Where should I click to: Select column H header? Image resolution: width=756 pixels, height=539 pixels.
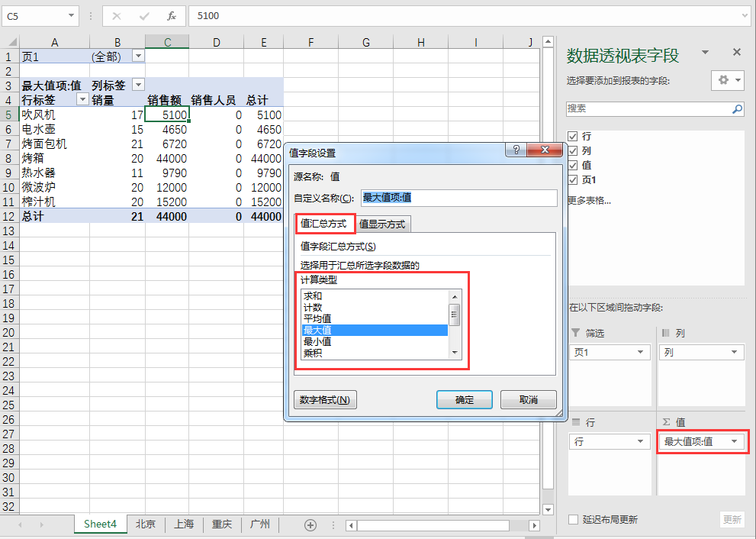point(421,42)
